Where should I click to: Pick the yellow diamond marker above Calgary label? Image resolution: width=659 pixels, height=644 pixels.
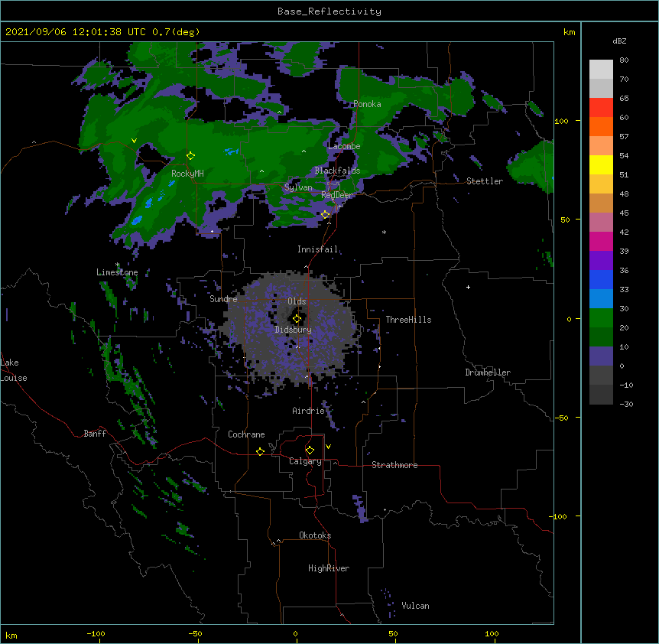310,450
